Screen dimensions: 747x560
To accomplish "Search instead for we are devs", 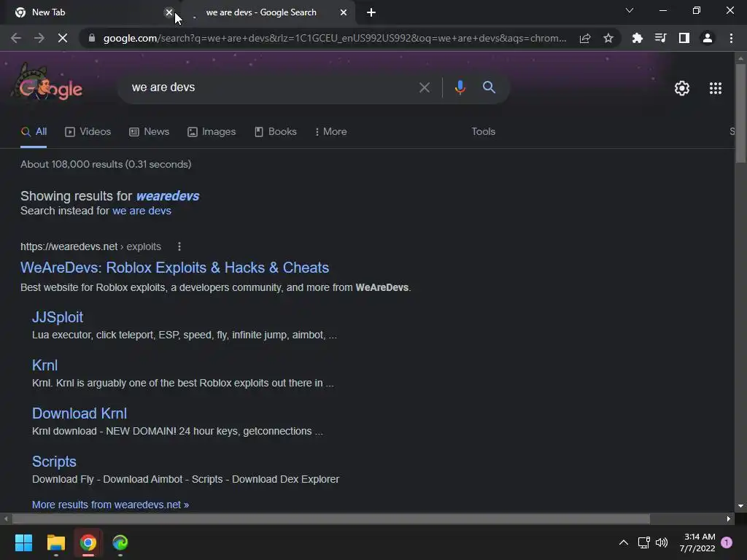I will coord(142,211).
